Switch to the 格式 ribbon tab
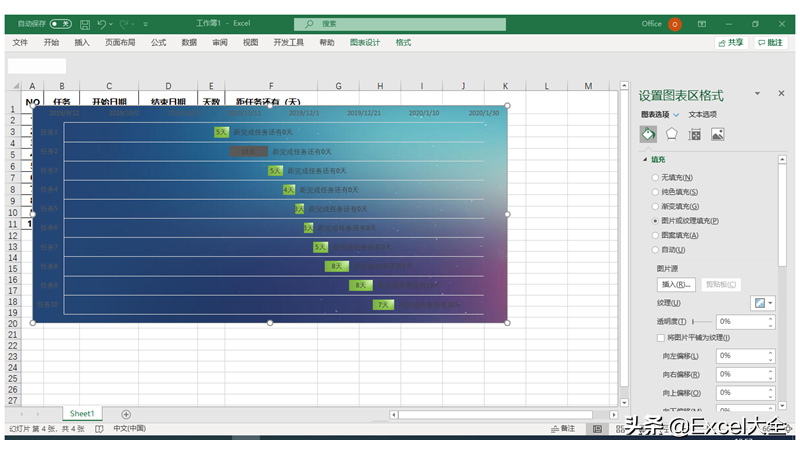 coord(403,42)
